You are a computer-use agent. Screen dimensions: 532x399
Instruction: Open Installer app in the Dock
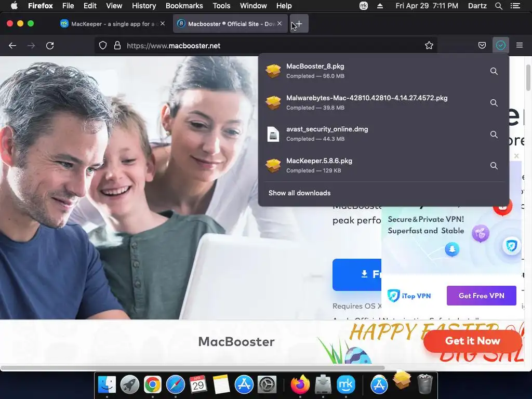pyautogui.click(x=323, y=385)
